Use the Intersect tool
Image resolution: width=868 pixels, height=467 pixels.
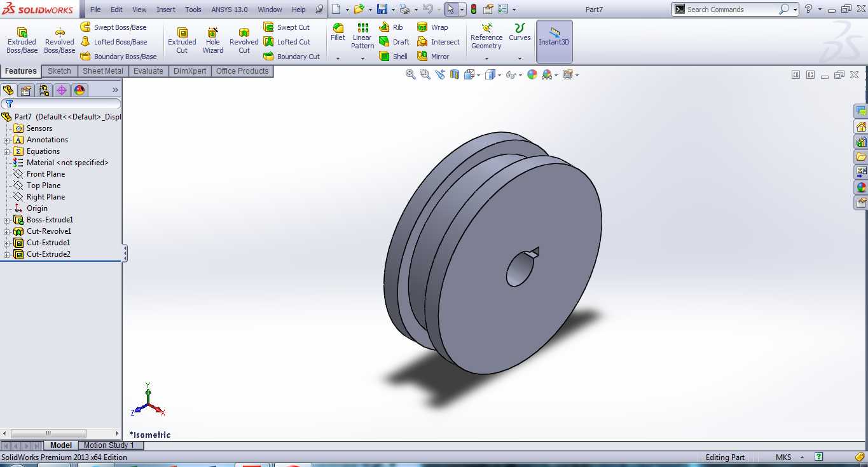tap(438, 42)
